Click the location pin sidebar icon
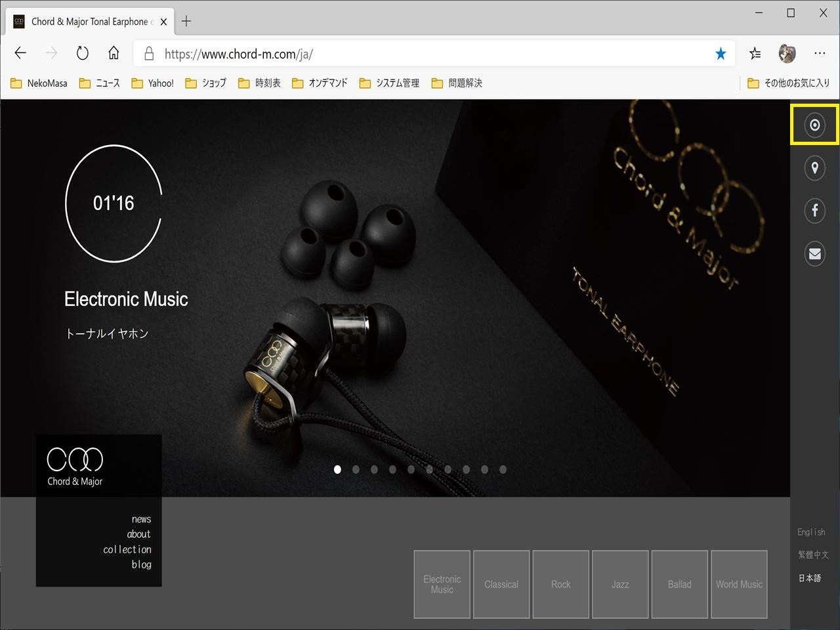 [814, 168]
